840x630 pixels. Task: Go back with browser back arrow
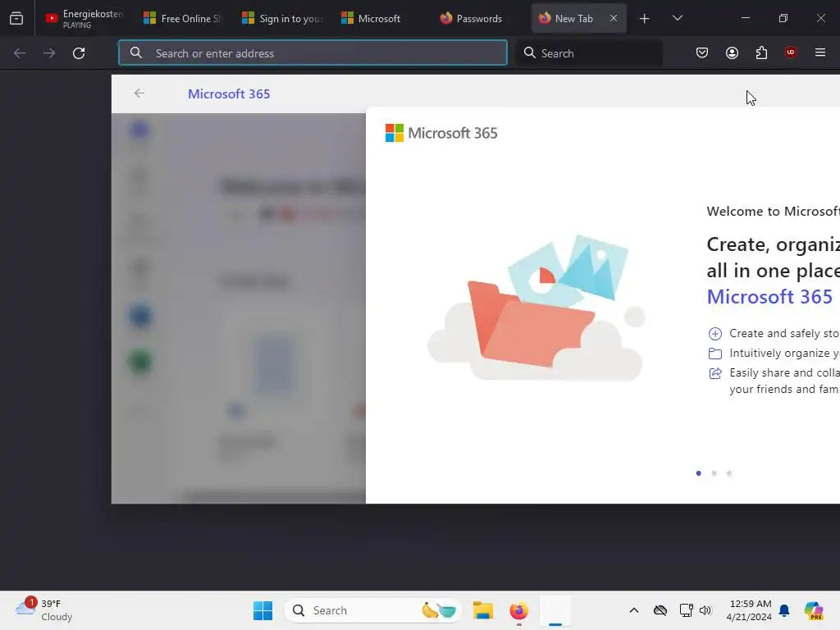point(20,52)
